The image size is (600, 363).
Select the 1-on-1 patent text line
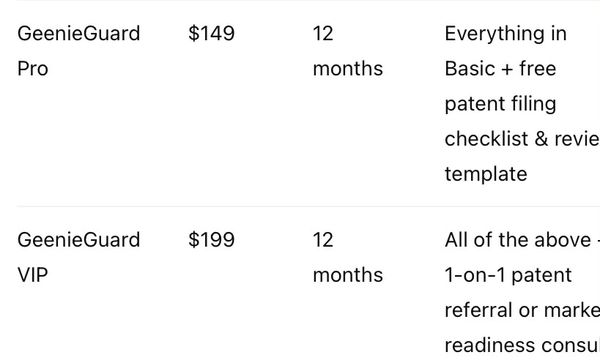[508, 275]
